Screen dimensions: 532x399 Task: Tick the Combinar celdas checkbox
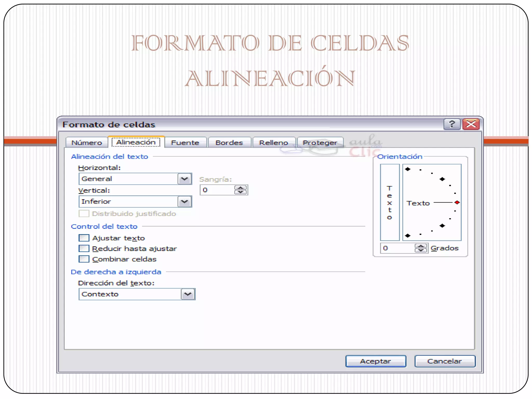84,259
